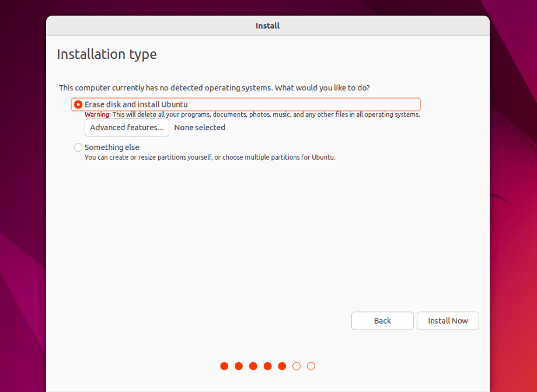Click the None selected status text
Image resolution: width=537 pixels, height=392 pixels.
click(x=200, y=127)
